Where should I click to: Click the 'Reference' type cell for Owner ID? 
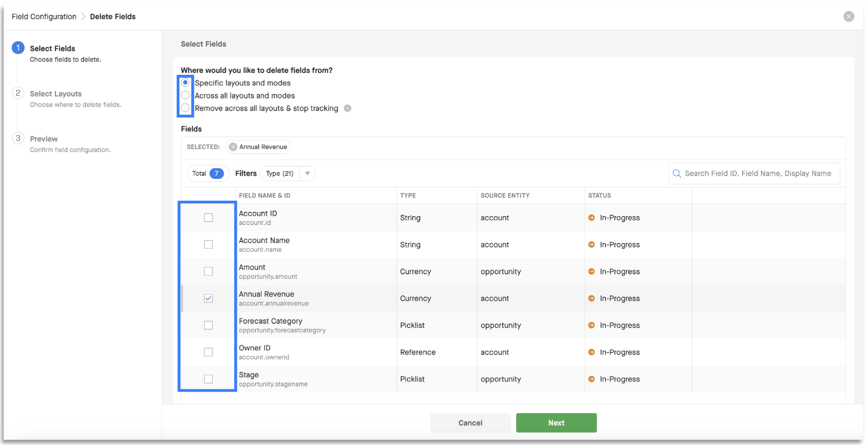click(418, 352)
